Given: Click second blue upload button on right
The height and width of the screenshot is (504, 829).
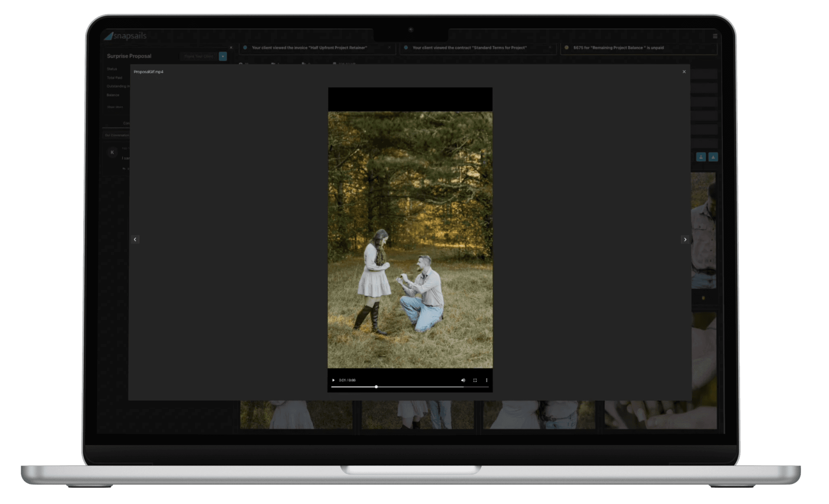Looking at the screenshot, I should click(713, 157).
